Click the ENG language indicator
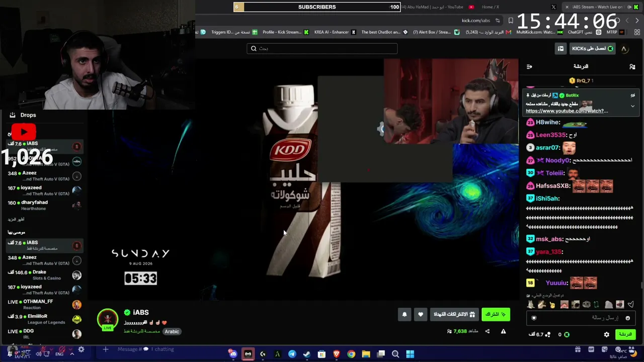The width and height of the screenshot is (644, 362). tap(59, 354)
